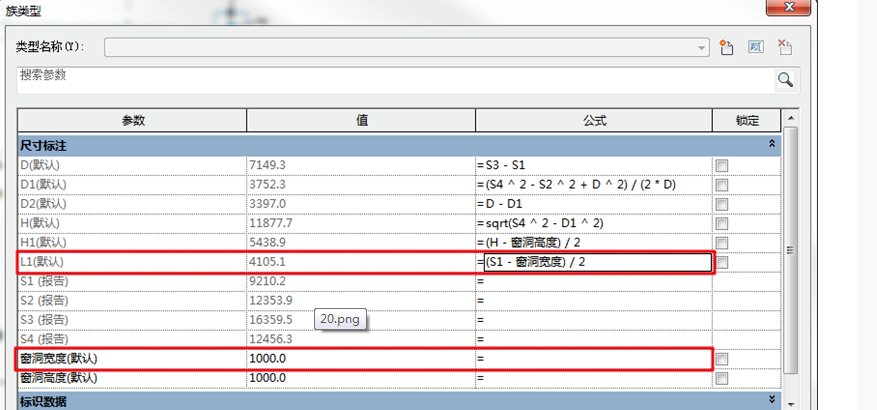Close the 族类型 dialog
The image size is (877, 410).
coord(789,7)
